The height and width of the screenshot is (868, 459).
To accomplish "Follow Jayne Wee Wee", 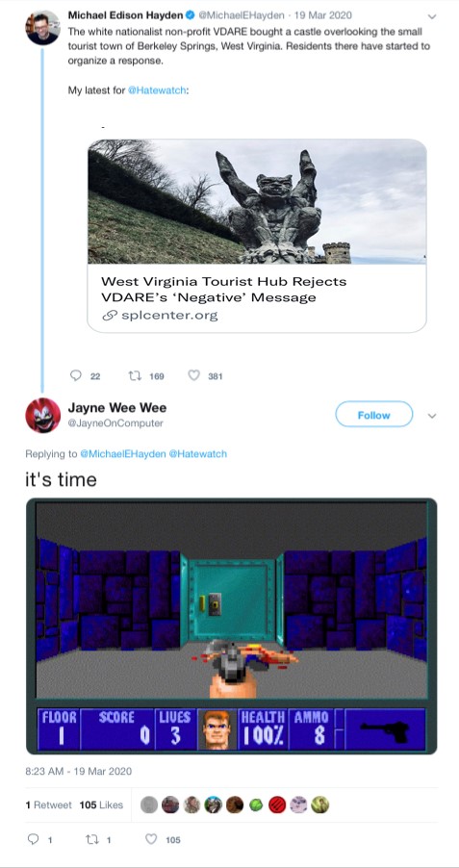I will pyautogui.click(x=373, y=415).
